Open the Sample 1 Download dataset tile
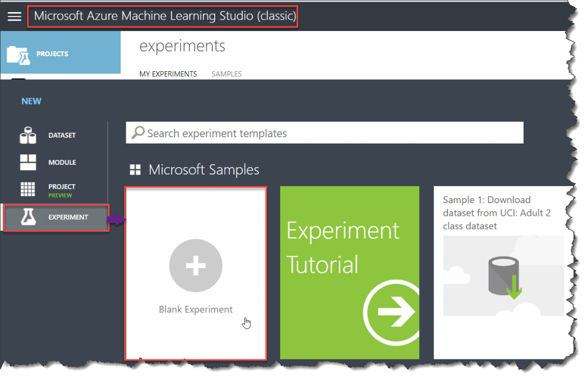588x380 pixels. pos(503,273)
